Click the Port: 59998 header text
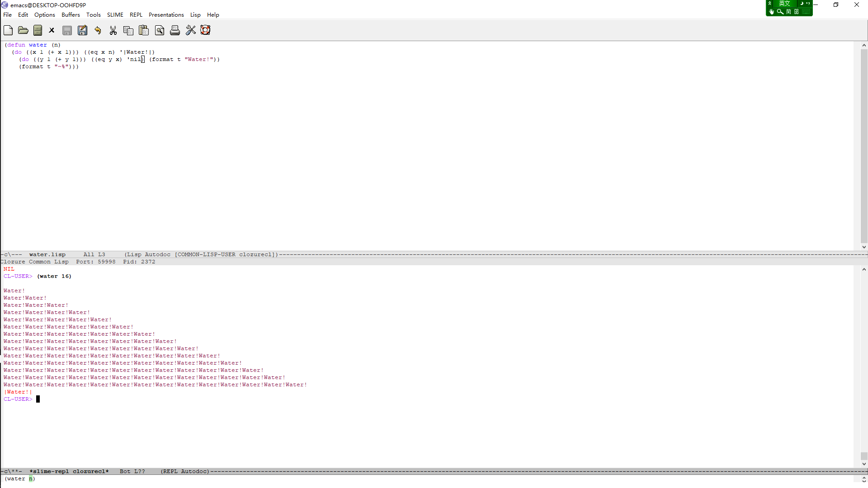Image resolution: width=868 pixels, height=488 pixels. [96, 262]
